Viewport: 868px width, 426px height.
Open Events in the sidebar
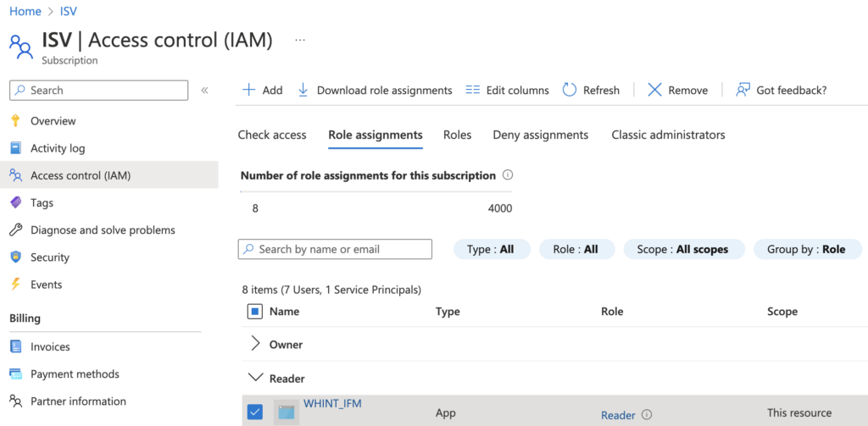46,285
